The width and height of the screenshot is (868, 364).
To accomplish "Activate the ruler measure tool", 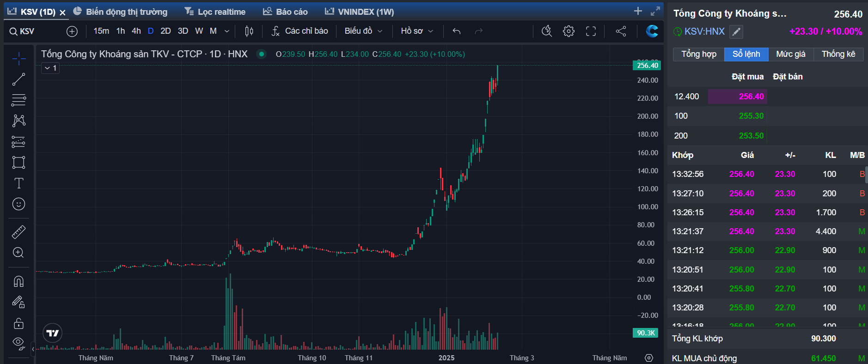I will pyautogui.click(x=18, y=232).
